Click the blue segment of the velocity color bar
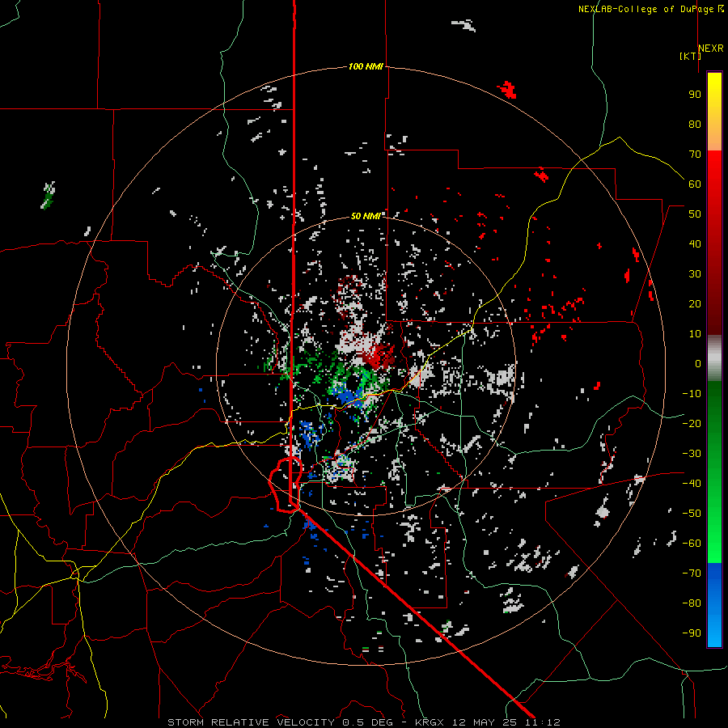This screenshot has height=728, width=728. (714, 605)
